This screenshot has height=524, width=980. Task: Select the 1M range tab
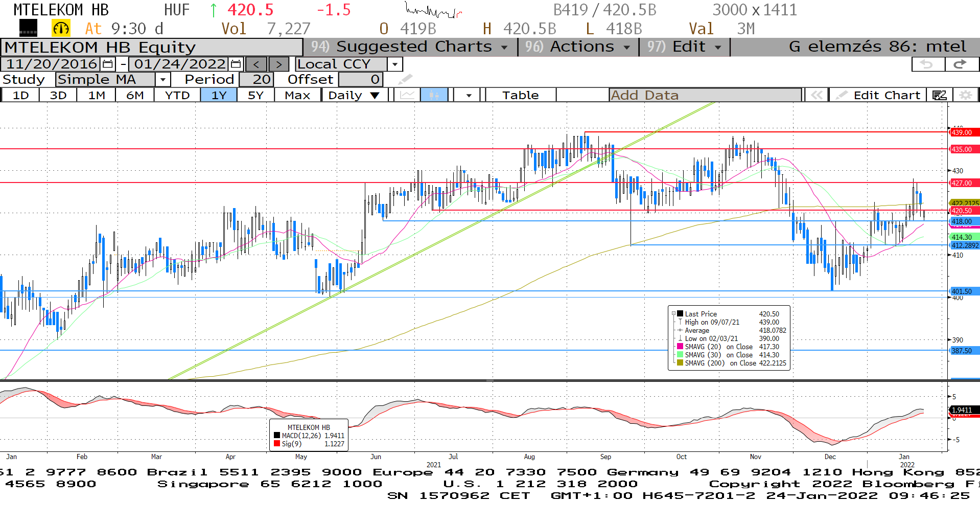pos(96,95)
